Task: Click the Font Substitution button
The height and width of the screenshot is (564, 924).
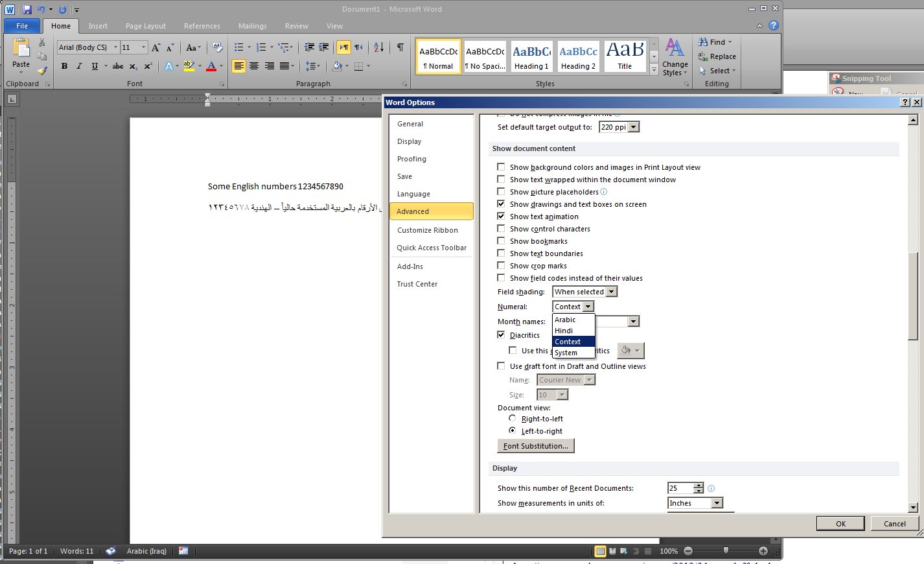Action: click(535, 446)
